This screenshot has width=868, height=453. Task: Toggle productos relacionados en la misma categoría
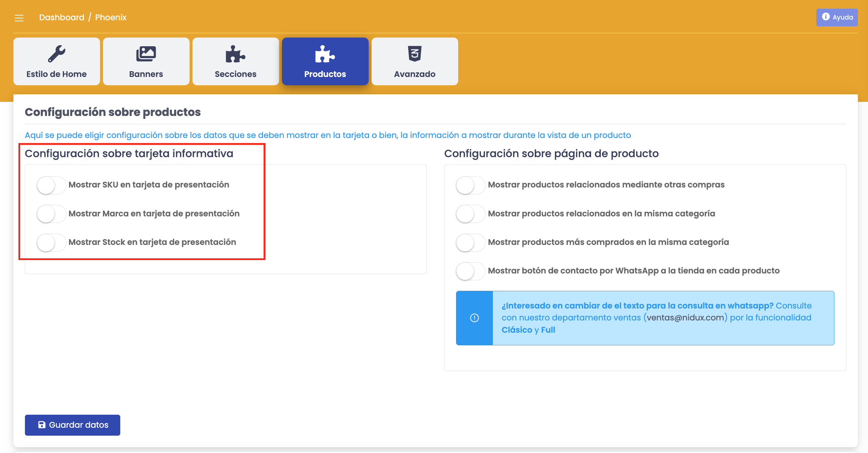point(470,214)
